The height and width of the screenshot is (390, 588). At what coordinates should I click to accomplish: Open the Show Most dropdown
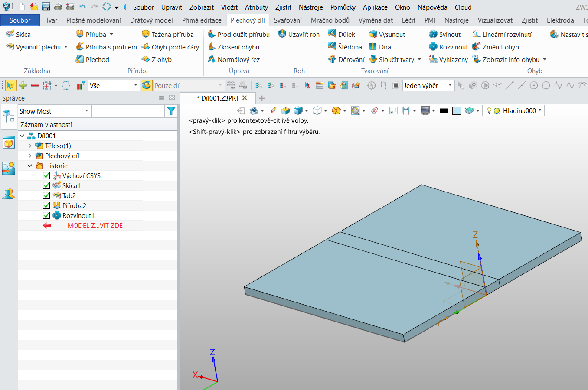(54, 111)
